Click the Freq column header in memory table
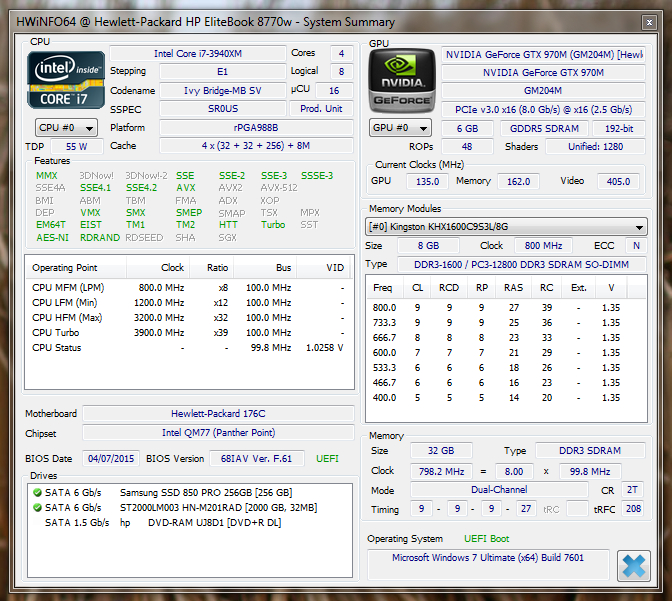This screenshot has height=601, width=672. [385, 288]
